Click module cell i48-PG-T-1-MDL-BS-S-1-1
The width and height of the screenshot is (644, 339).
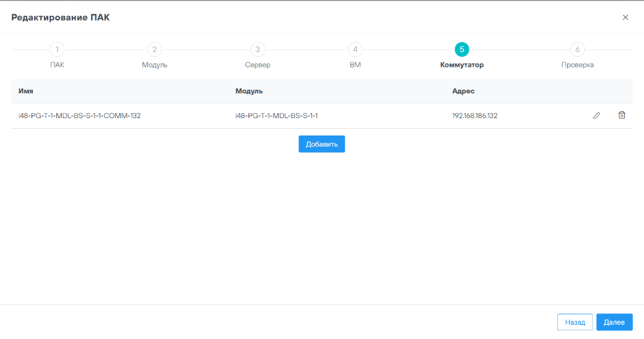pyautogui.click(x=281, y=116)
